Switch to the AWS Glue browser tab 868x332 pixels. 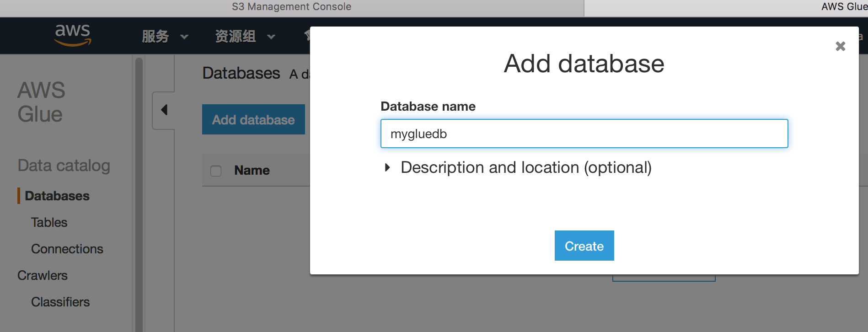726,7
